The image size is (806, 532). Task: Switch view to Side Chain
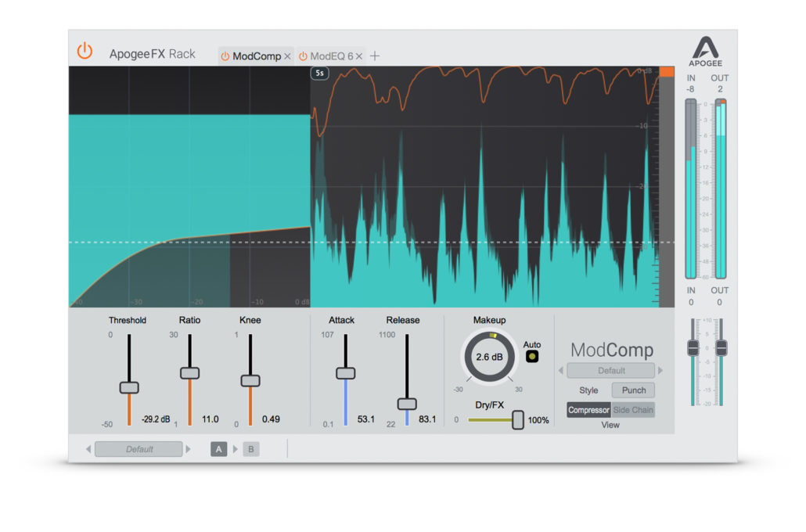click(x=633, y=410)
